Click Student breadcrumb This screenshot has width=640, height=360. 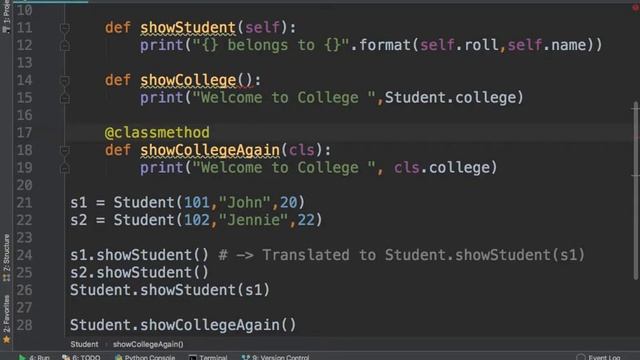click(84, 344)
